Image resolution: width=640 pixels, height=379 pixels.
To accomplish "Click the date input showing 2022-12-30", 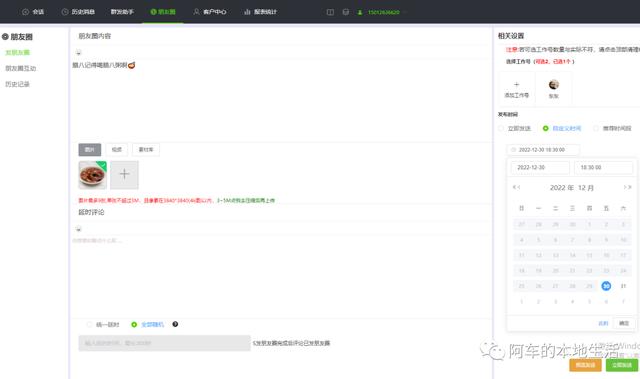I will 540,168.
